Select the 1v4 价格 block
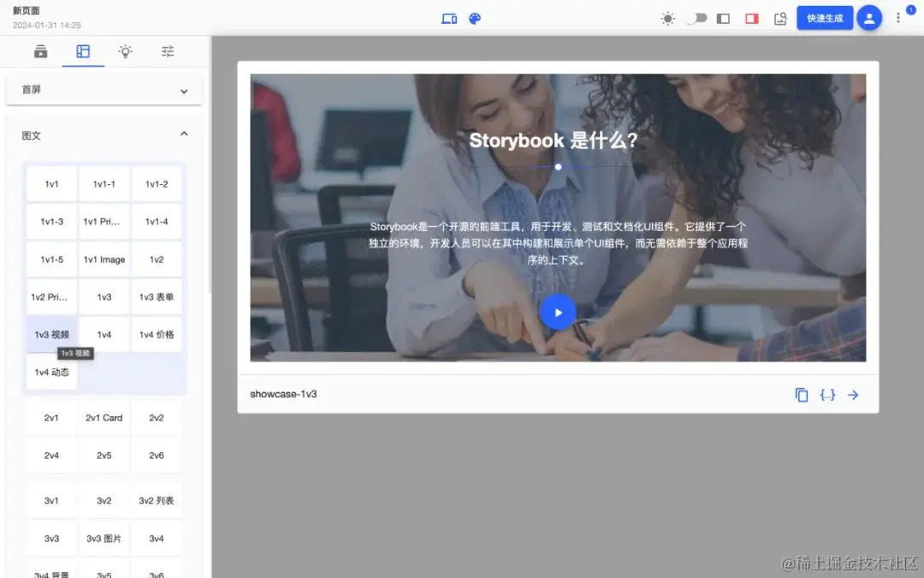 pos(157,335)
